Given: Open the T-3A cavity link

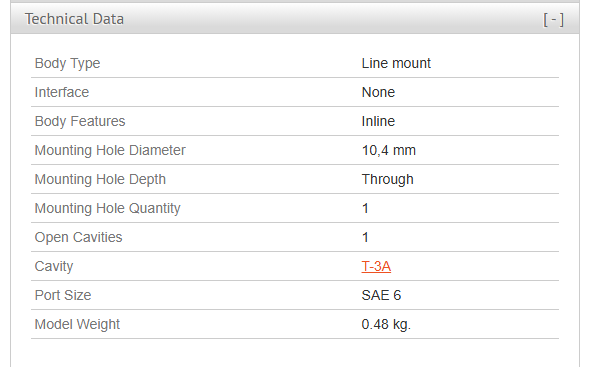Looking at the screenshot, I should pos(376,266).
